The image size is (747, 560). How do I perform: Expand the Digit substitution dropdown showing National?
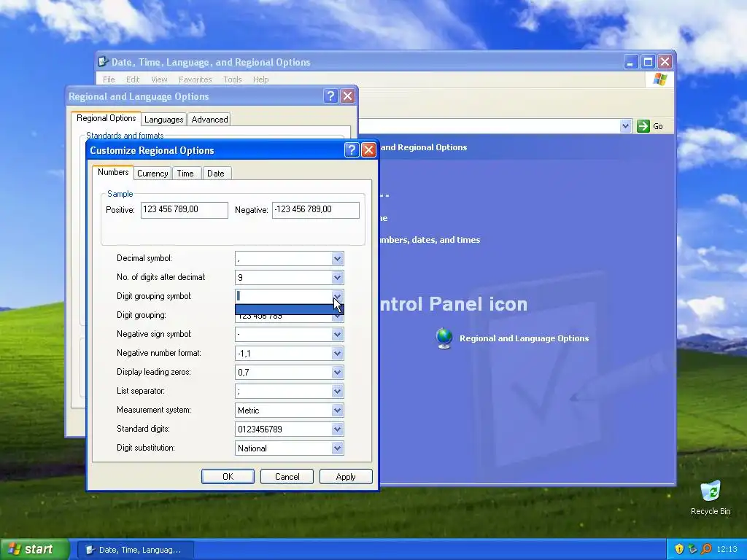click(x=337, y=448)
